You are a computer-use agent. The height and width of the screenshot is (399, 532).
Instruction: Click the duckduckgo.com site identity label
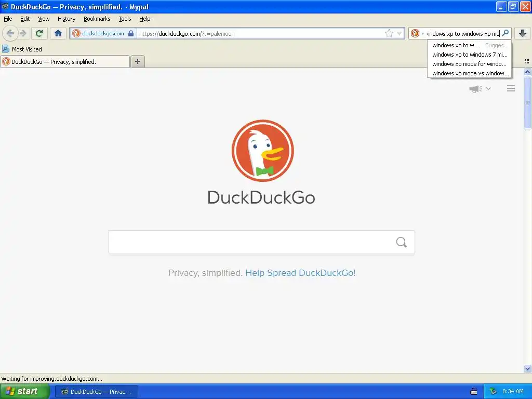(103, 33)
